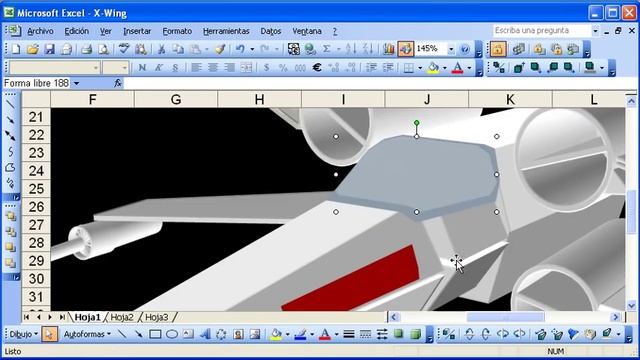Select the Rectangle drawing tool
The width and height of the screenshot is (640, 360).
pos(155,334)
